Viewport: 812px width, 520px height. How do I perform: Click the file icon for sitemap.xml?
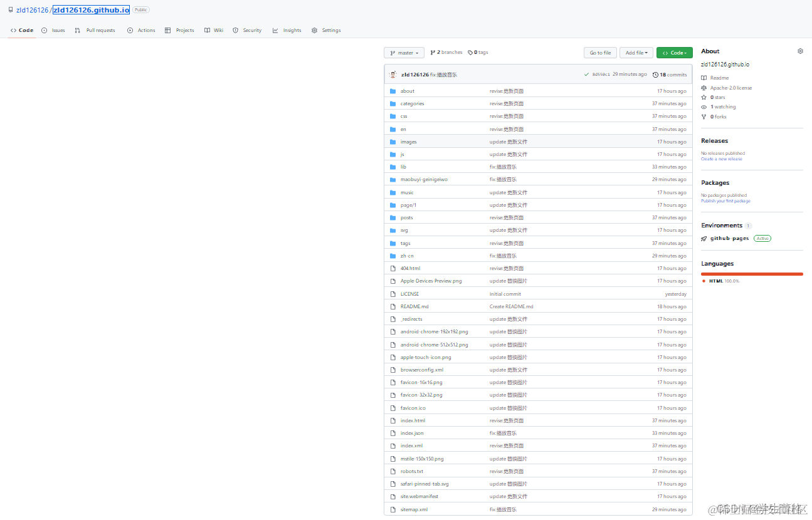tap(393, 509)
